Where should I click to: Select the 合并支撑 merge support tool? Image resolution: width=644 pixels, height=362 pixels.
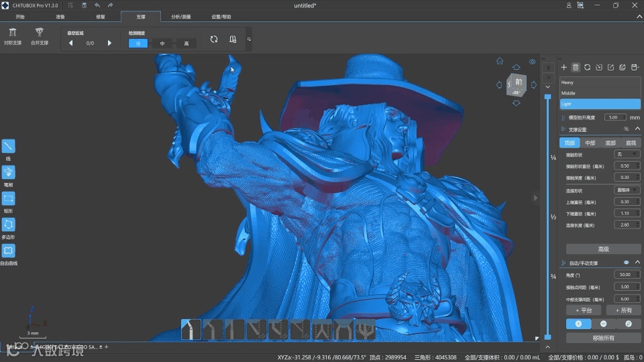click(x=40, y=36)
